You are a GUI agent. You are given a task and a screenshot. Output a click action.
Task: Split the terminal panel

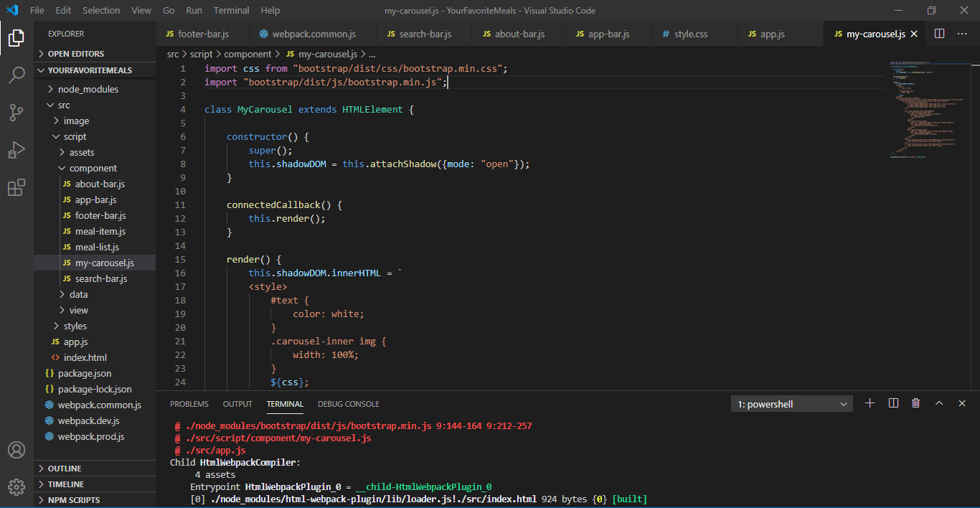pos(893,403)
